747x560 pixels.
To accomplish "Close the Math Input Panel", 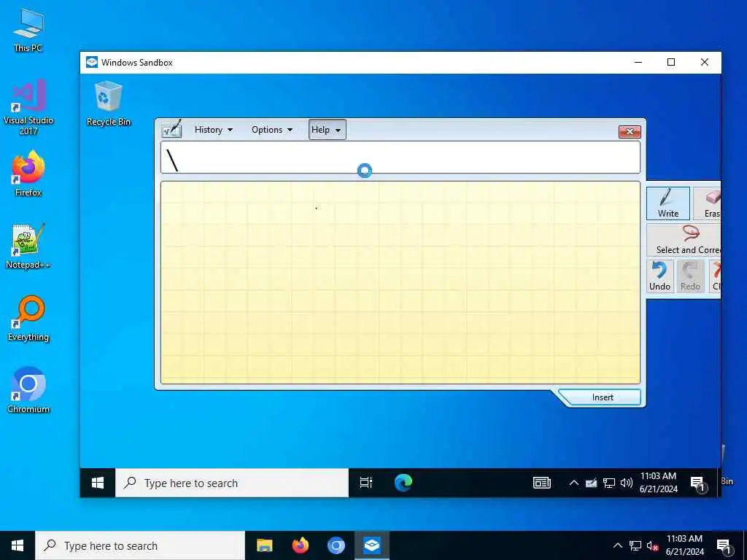I will coord(630,132).
